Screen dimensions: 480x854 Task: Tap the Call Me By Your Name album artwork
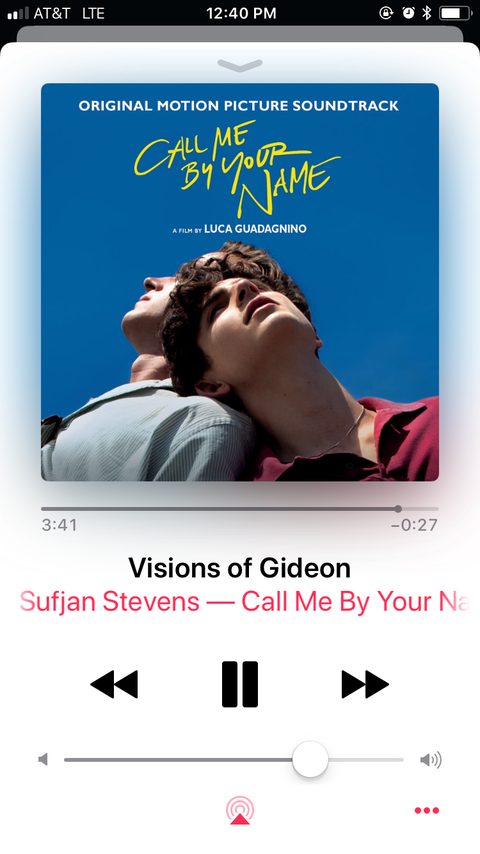[x=240, y=282]
